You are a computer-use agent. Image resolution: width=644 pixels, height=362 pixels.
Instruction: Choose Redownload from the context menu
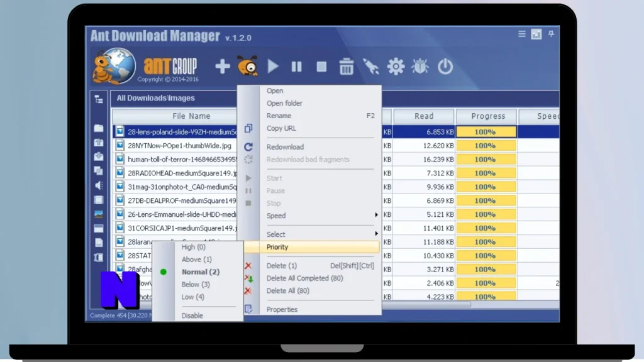[285, 147]
